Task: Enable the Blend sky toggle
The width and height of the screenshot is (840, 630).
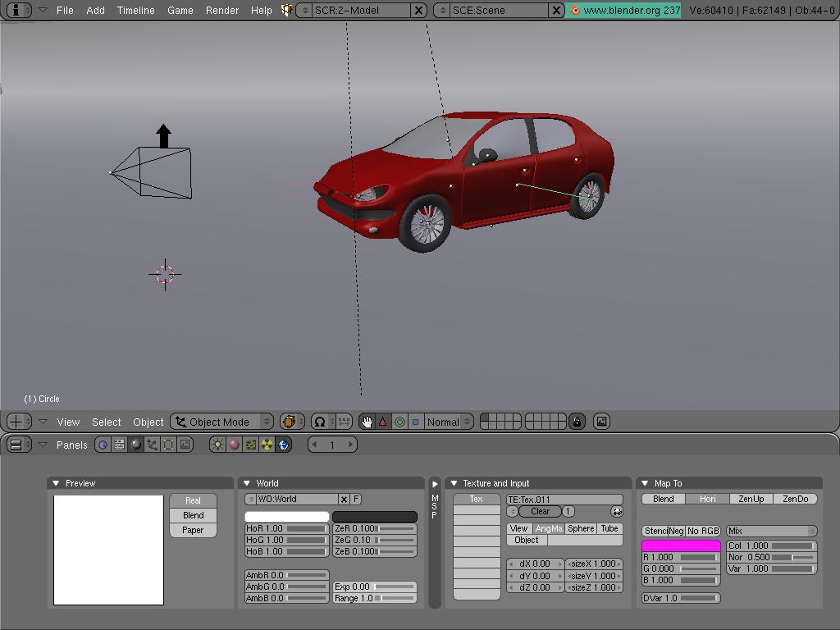Action: (193, 515)
